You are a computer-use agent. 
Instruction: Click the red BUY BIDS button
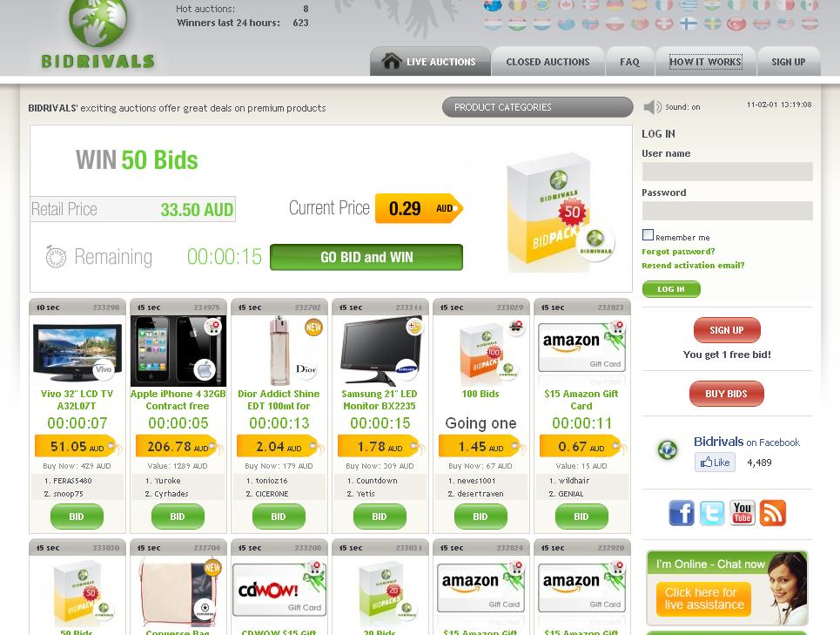[727, 394]
